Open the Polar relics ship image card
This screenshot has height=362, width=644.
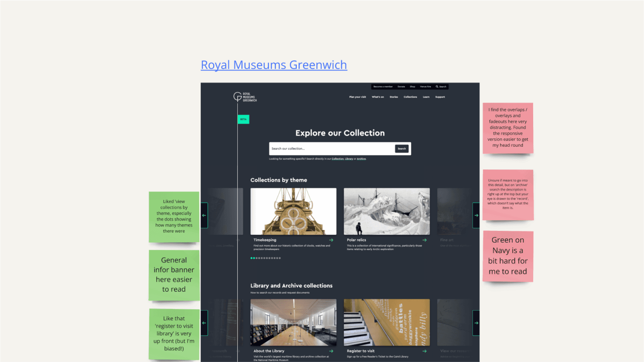[x=387, y=211]
